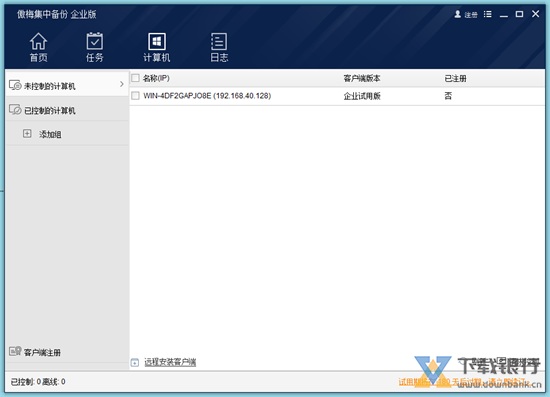Screen dimensions: 550x397
Task: Click the 已注册 column header
Action: point(455,78)
